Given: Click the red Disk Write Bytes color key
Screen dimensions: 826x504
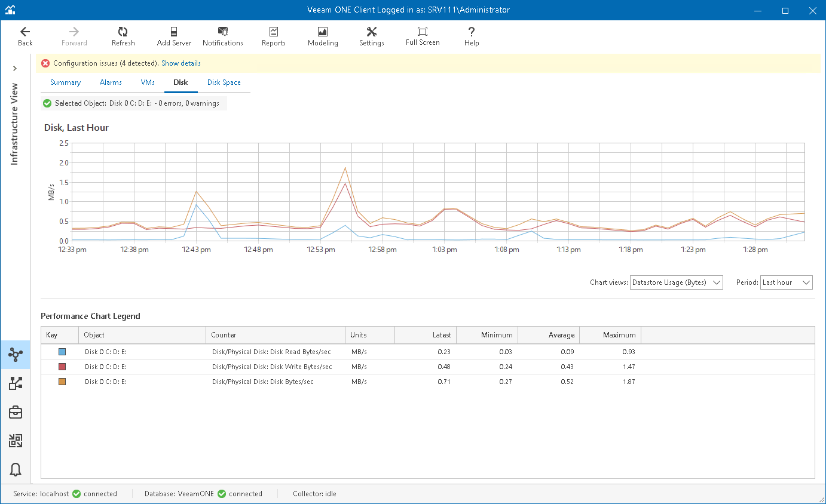Looking at the screenshot, I should [x=62, y=367].
